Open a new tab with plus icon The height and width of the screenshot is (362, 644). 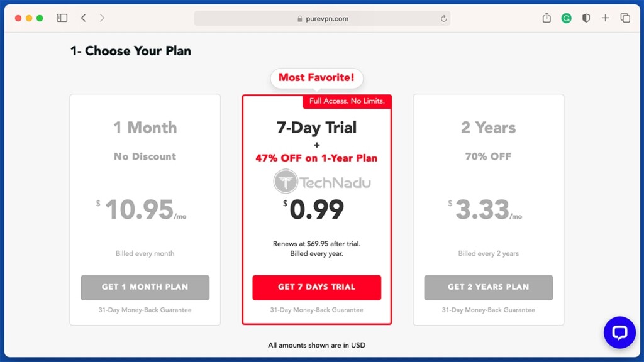(606, 18)
